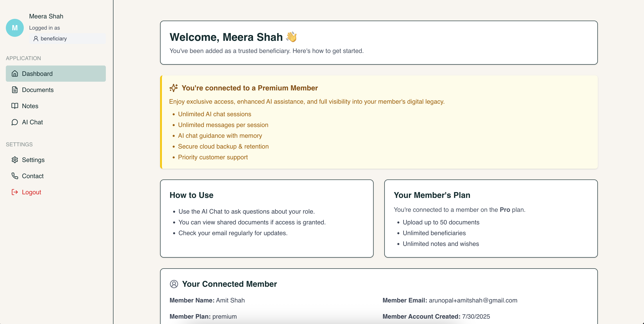This screenshot has width=644, height=324.
Task: Open AI Chat menu item
Action: (x=33, y=122)
